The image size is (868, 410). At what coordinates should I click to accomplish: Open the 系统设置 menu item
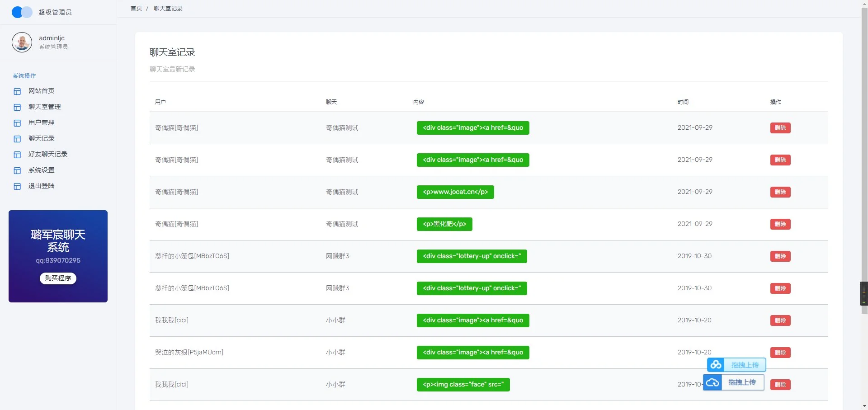click(x=41, y=170)
